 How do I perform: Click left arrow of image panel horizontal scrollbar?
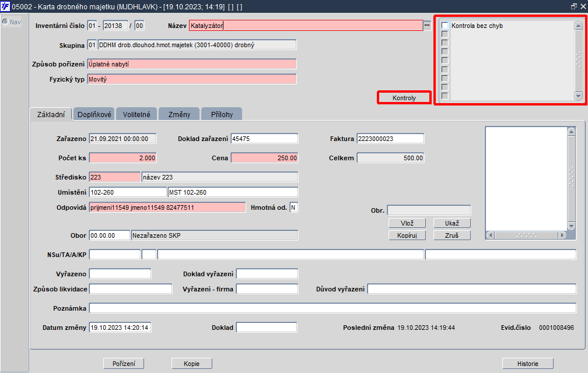pos(491,235)
